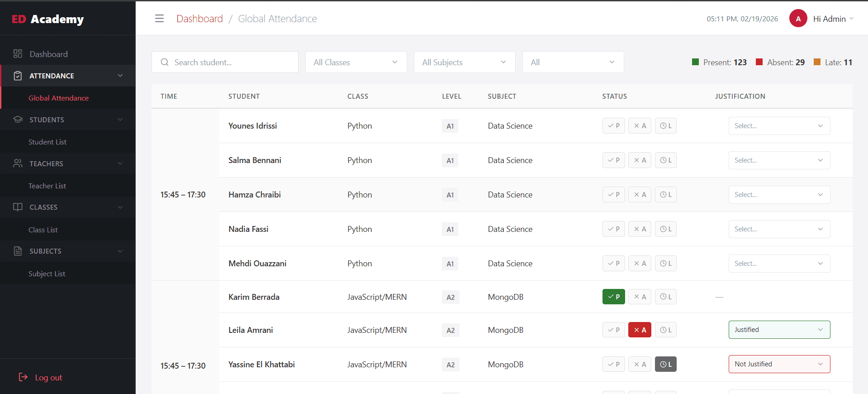Mark Hamza Chraibi as present
Screen dimensions: 868x394
[x=614, y=195]
